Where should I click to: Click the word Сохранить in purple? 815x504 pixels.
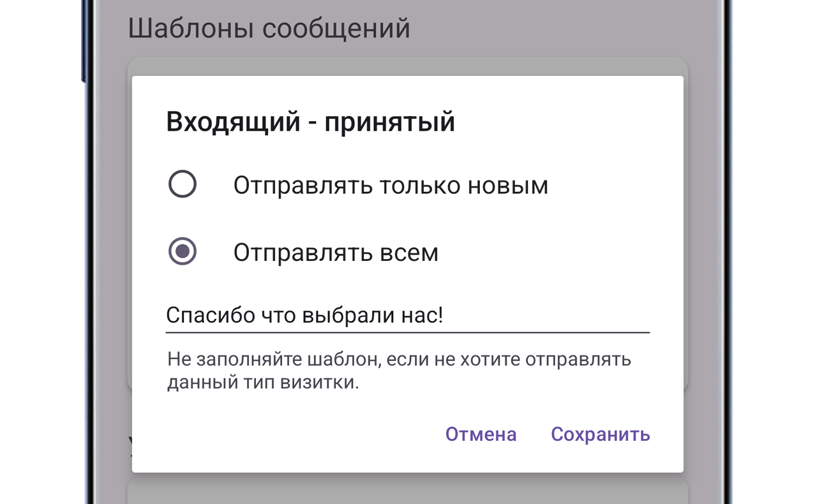coord(599,434)
